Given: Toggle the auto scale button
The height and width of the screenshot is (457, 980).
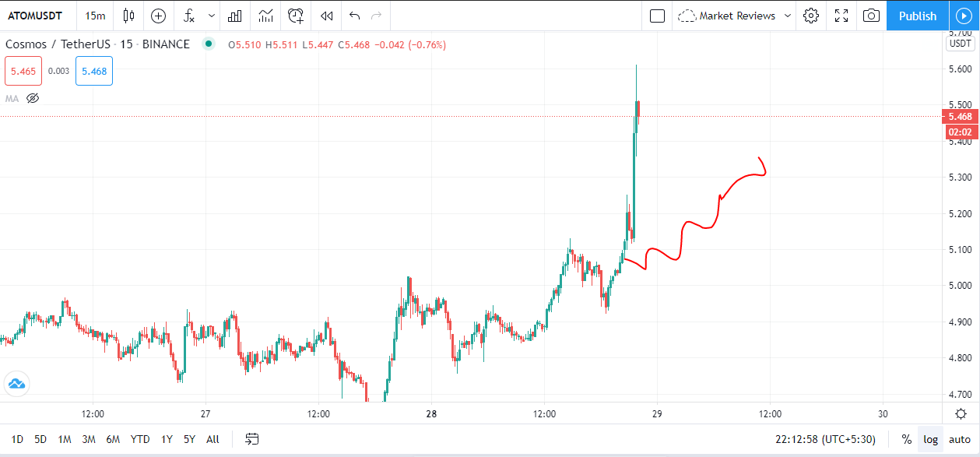Looking at the screenshot, I should click(x=959, y=439).
